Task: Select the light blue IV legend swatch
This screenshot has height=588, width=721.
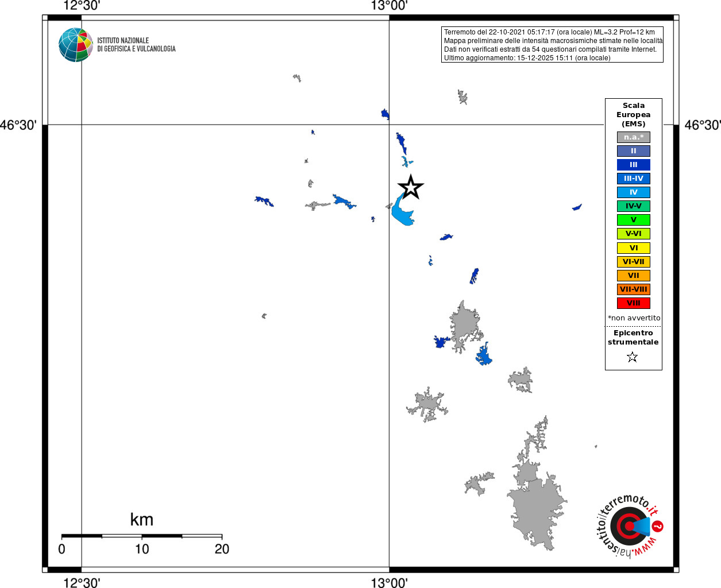Action: coord(634,192)
